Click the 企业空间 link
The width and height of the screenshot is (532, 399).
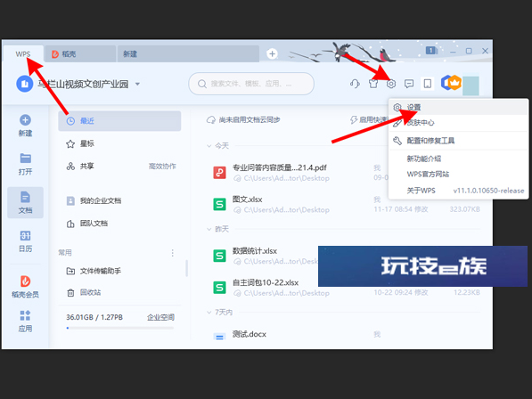(160, 317)
